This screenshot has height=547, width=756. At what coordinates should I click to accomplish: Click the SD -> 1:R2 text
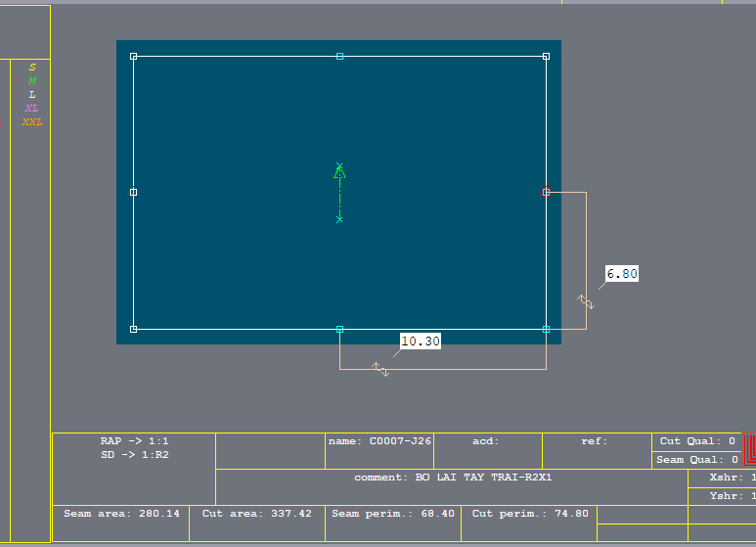(x=135, y=455)
